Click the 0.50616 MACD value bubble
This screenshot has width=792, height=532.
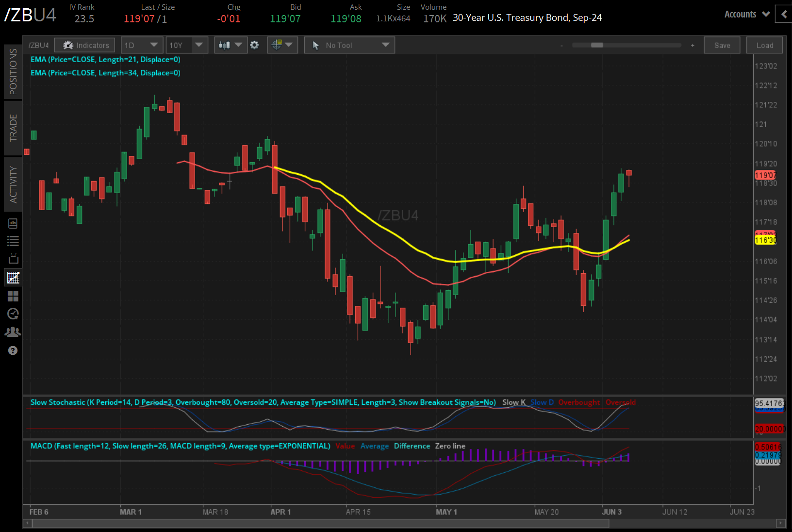click(768, 447)
